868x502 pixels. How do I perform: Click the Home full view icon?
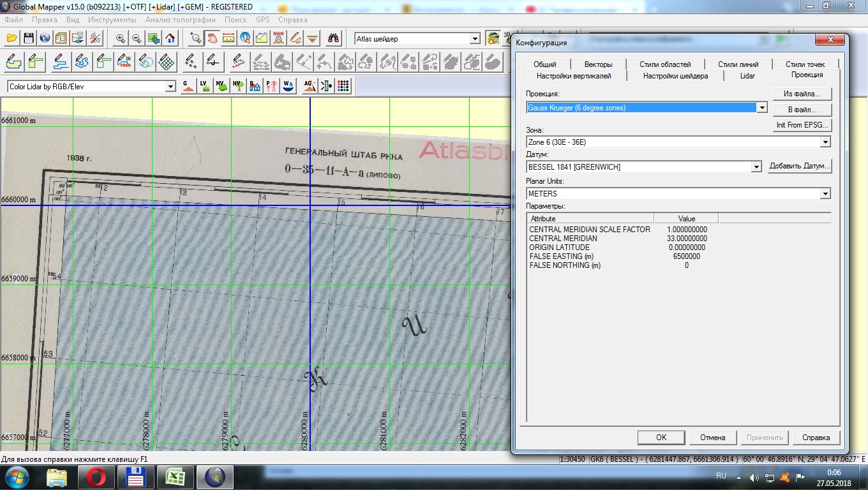pos(170,38)
